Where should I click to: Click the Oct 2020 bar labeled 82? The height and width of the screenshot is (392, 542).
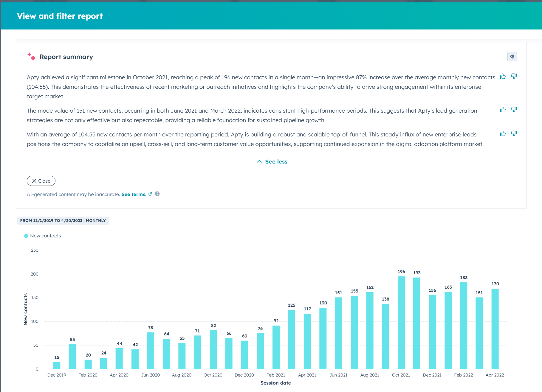coord(213,350)
